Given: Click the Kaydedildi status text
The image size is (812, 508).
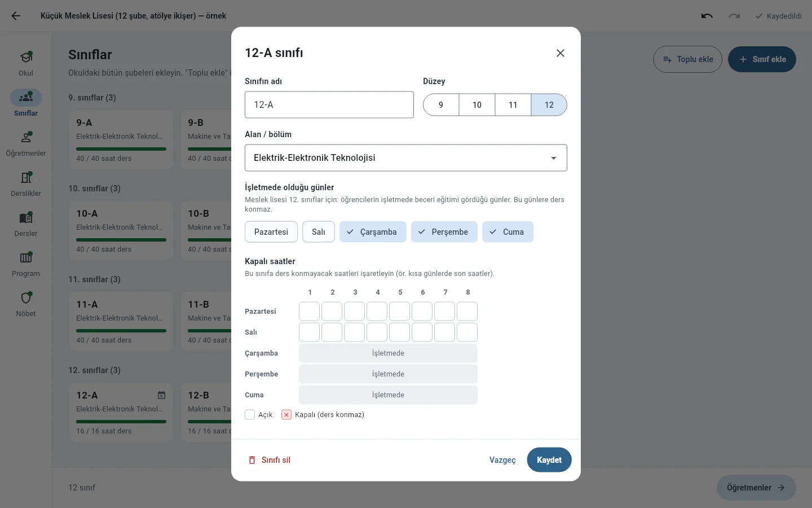Looking at the screenshot, I should tap(784, 16).
